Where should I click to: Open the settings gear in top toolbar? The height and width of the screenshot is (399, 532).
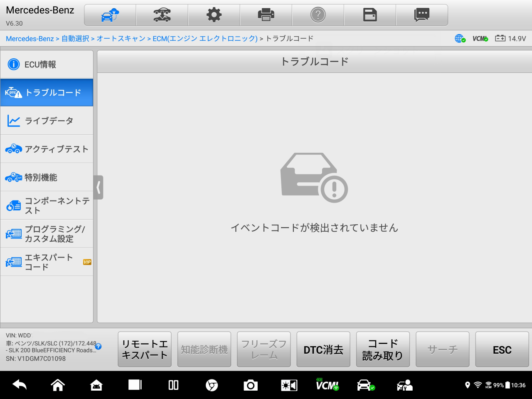pyautogui.click(x=214, y=15)
